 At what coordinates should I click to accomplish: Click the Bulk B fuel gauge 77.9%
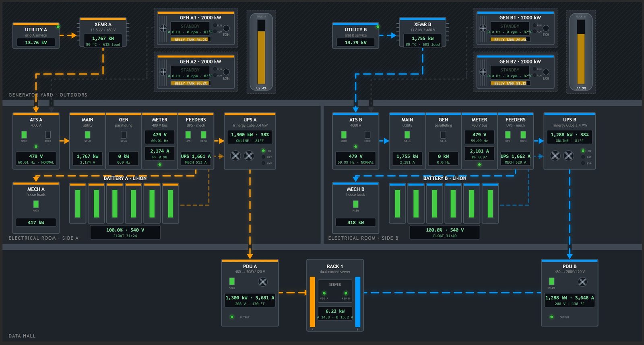581,52
